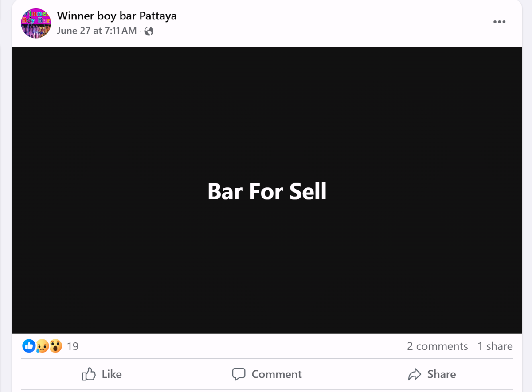This screenshot has width=532, height=392.
Task: Click the globe public audience icon
Action: point(149,31)
